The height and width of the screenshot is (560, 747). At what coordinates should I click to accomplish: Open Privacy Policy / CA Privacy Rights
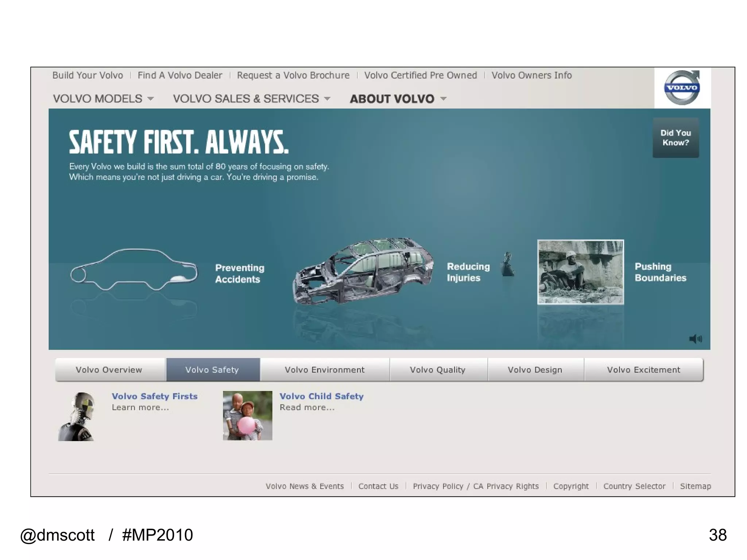(x=476, y=486)
